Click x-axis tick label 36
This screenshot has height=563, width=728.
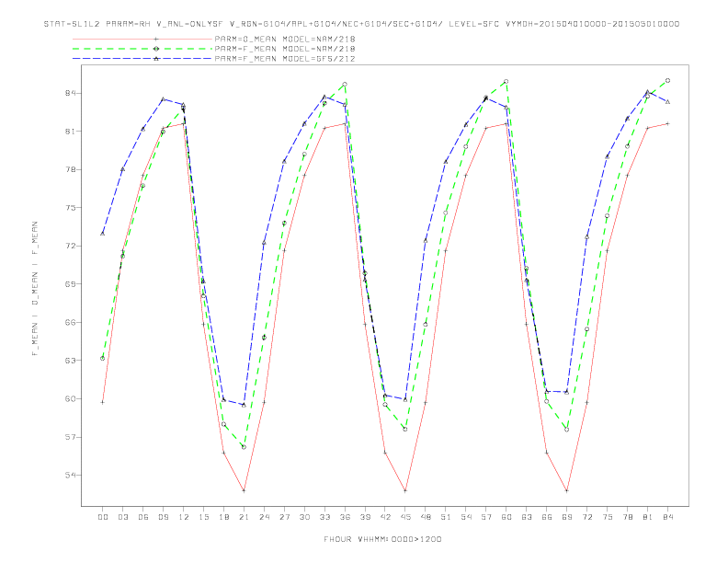pyautogui.click(x=345, y=517)
